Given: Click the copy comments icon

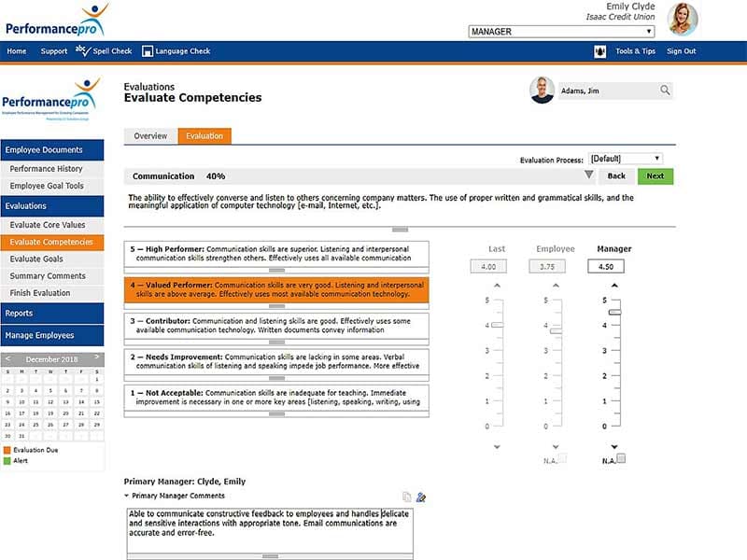Looking at the screenshot, I should click(x=406, y=497).
